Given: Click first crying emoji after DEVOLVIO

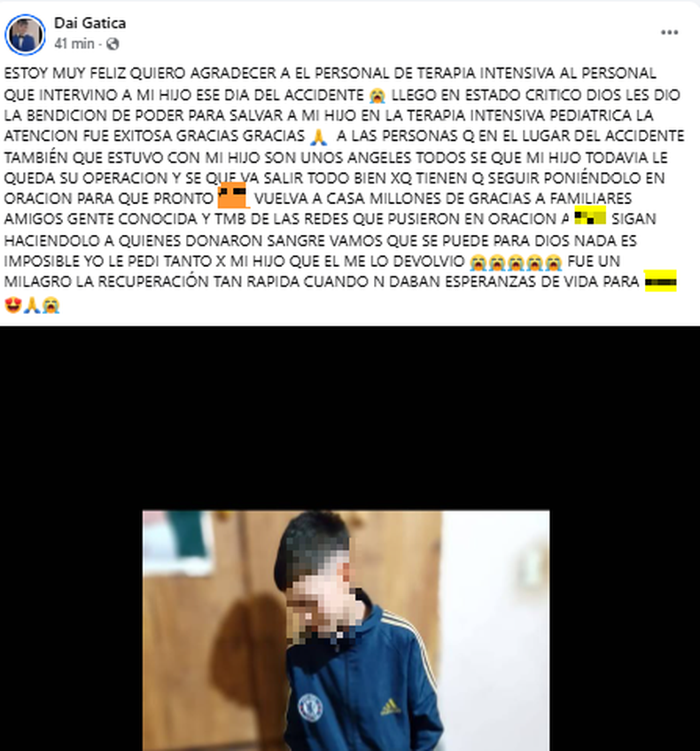Looking at the screenshot, I should pos(478,262).
